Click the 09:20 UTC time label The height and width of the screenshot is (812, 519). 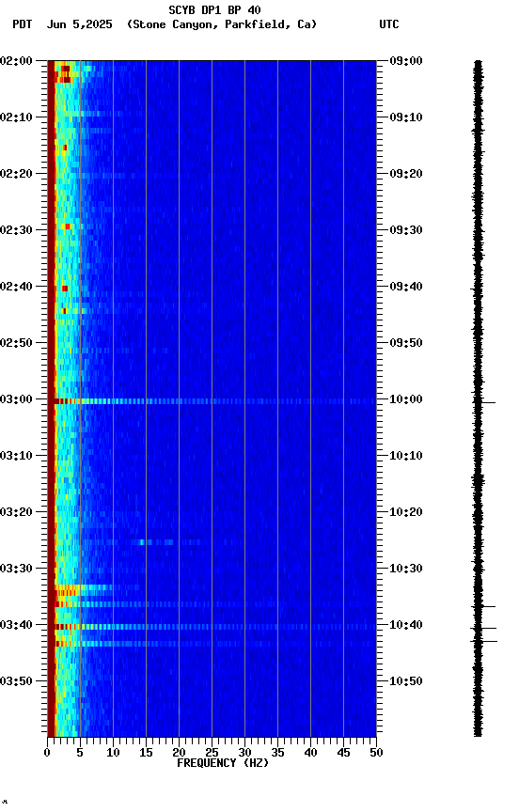click(x=406, y=174)
